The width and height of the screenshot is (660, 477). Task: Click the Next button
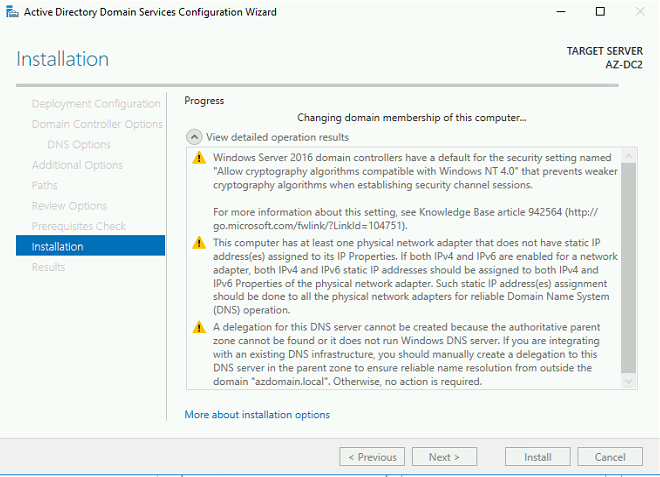click(444, 457)
